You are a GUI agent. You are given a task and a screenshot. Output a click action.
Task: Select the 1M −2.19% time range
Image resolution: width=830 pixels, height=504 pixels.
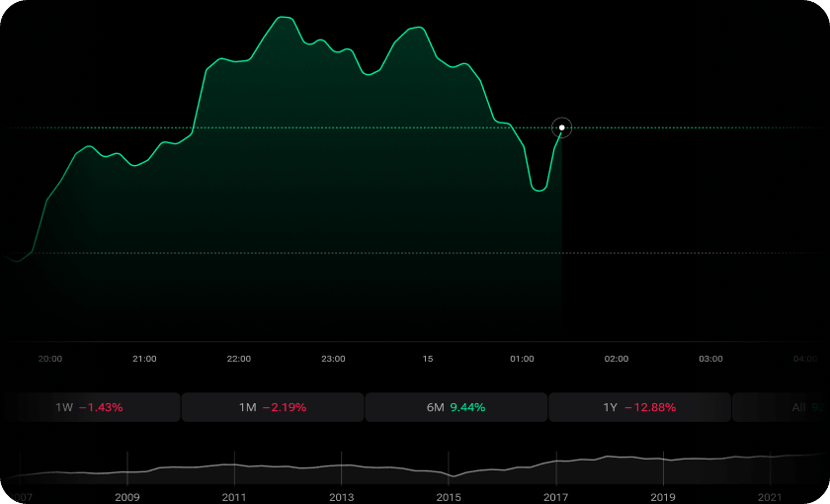(273, 407)
